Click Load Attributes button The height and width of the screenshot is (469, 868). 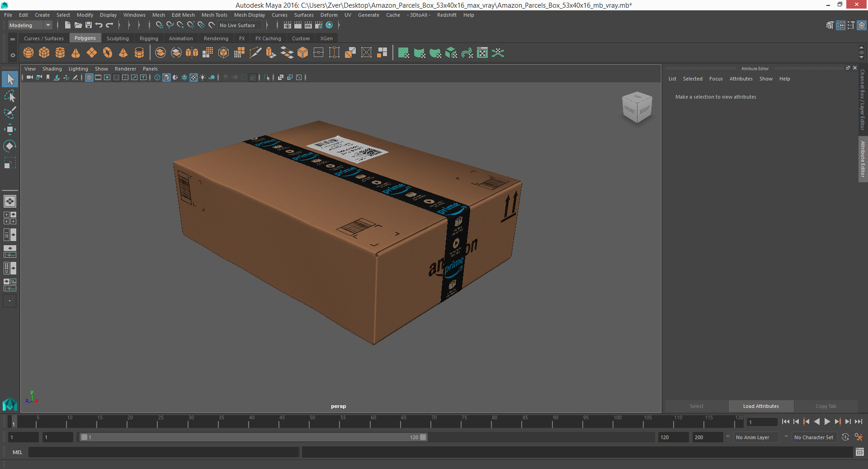coord(761,406)
